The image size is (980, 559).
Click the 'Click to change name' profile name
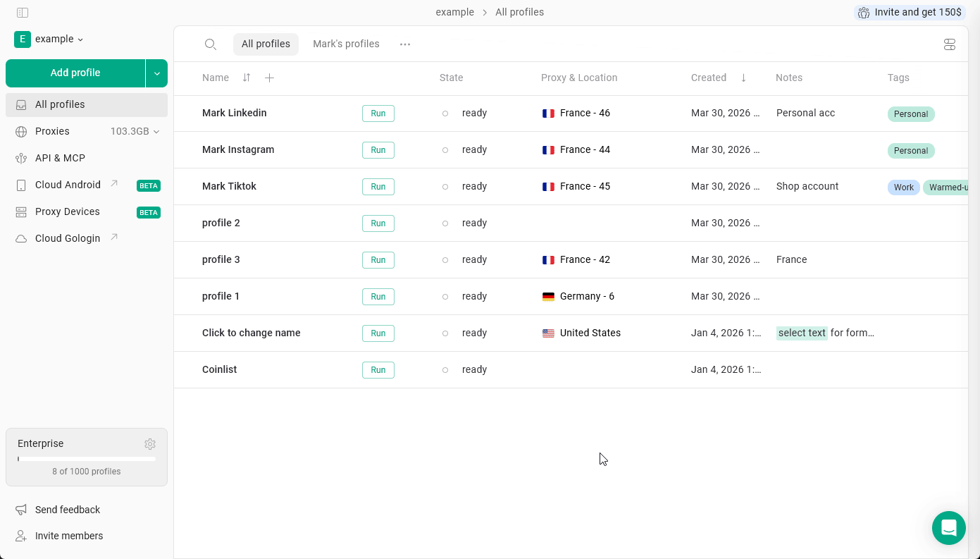(252, 333)
